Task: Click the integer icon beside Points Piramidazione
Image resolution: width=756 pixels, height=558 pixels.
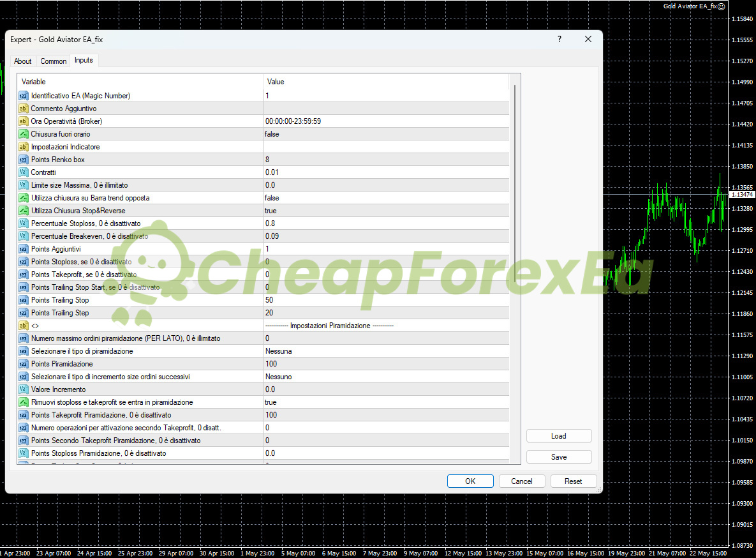Action: point(23,364)
